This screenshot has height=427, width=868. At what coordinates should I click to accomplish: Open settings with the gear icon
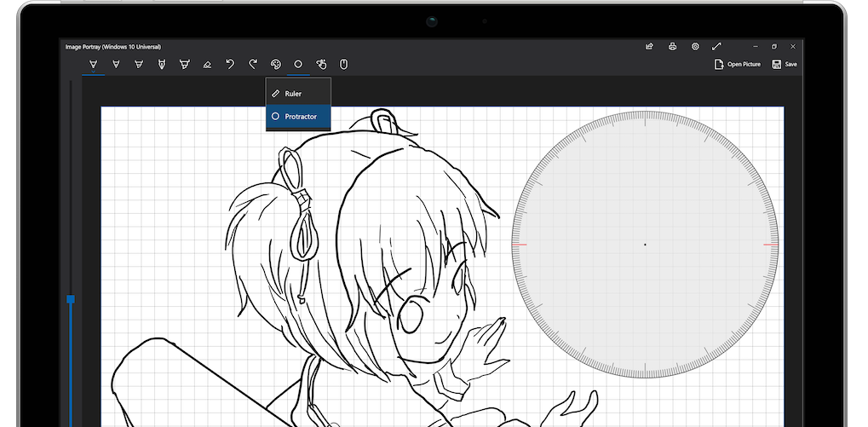tap(695, 46)
